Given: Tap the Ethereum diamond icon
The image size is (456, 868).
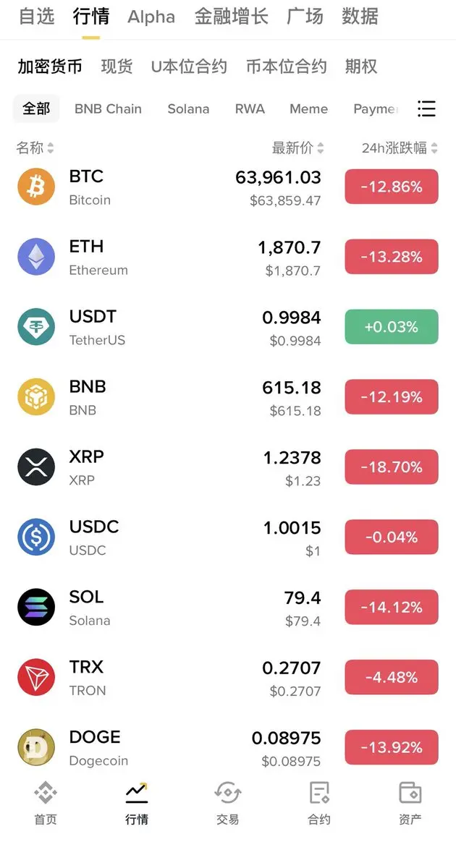Looking at the screenshot, I should 36,257.
